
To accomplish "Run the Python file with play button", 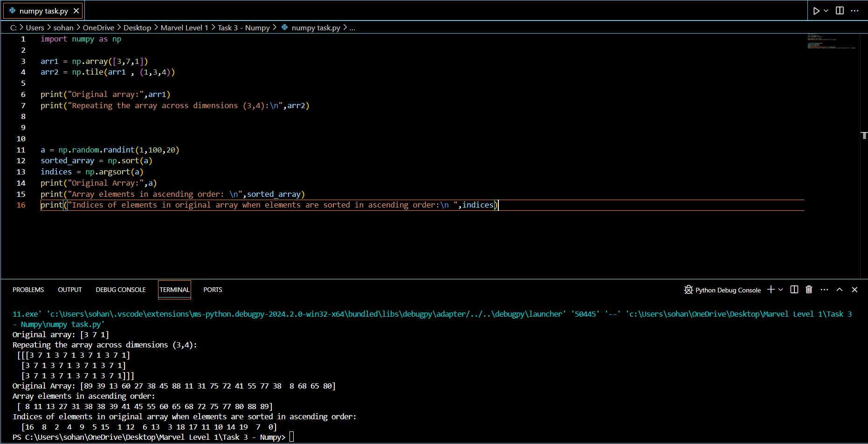I will (x=816, y=11).
